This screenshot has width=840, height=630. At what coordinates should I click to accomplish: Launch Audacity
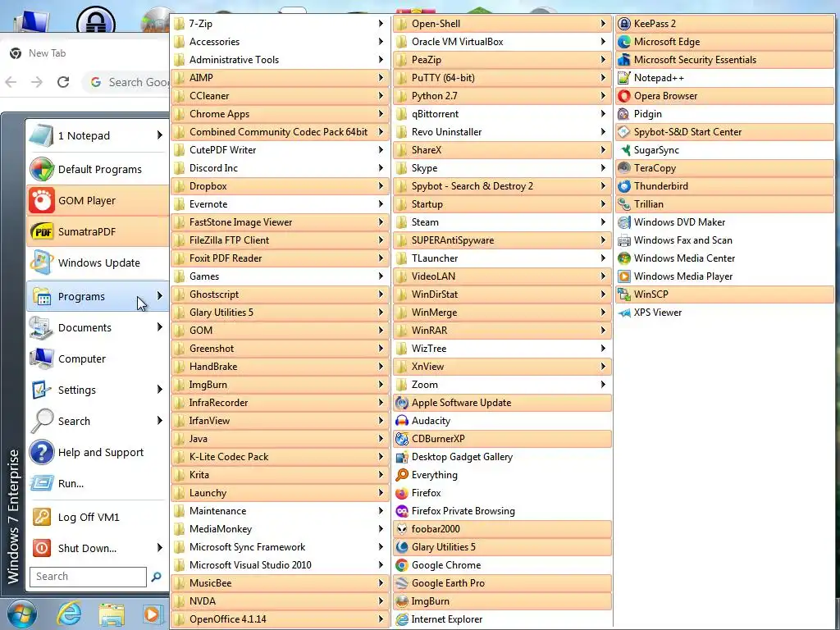click(x=503, y=421)
